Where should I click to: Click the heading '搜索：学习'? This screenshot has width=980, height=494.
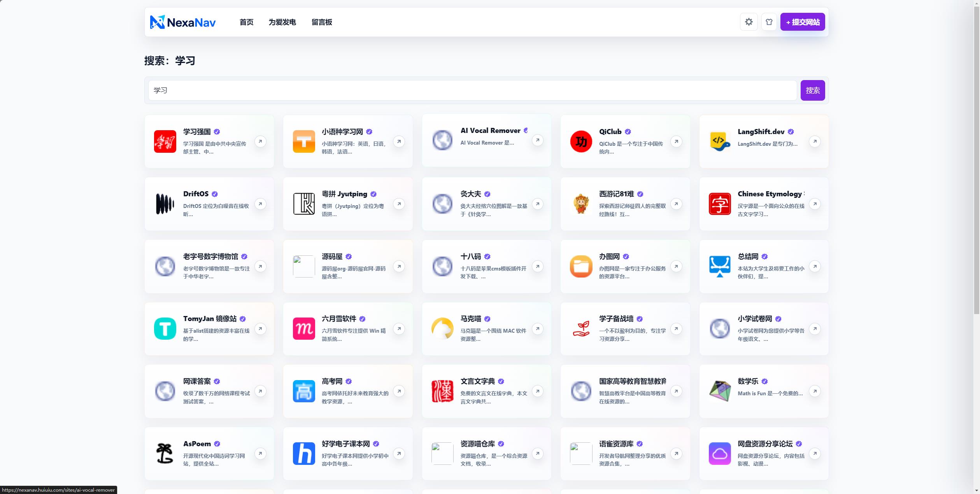(170, 61)
